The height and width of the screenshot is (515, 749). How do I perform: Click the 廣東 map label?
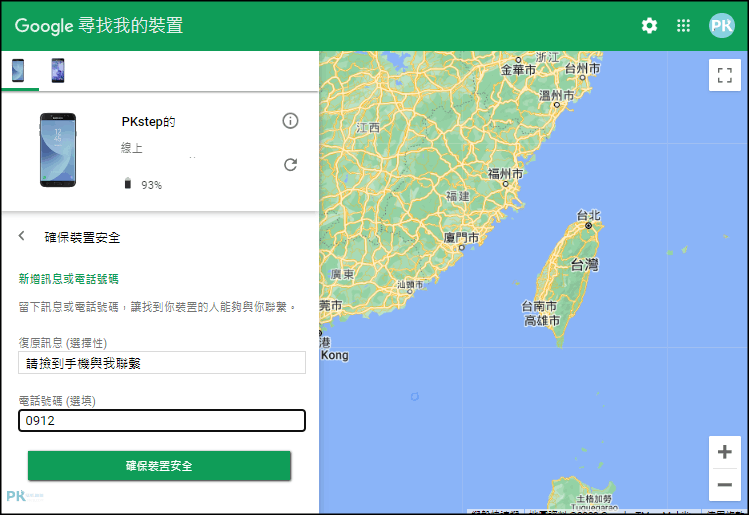342,274
